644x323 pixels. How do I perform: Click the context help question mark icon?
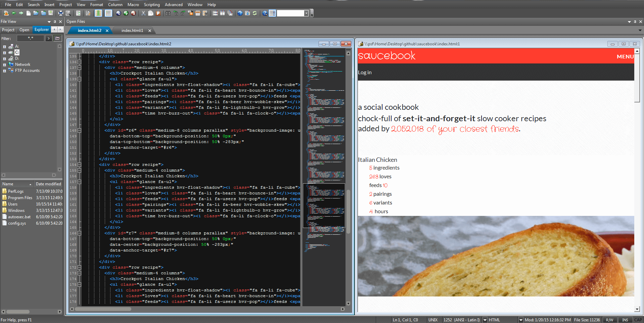[x=265, y=13]
